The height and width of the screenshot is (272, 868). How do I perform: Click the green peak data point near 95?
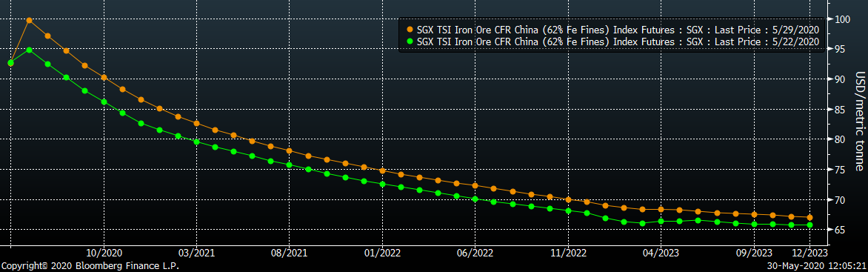30,50
